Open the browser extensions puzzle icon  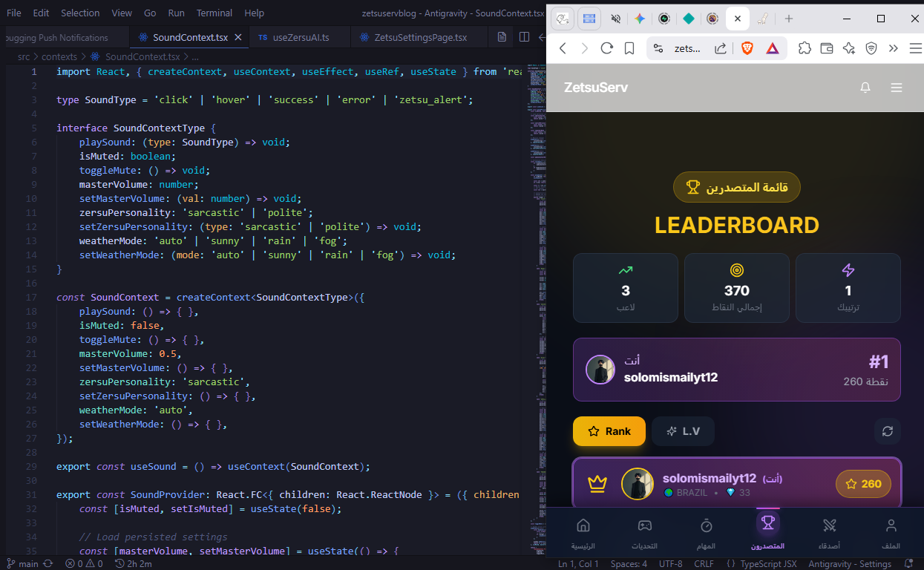coord(805,48)
